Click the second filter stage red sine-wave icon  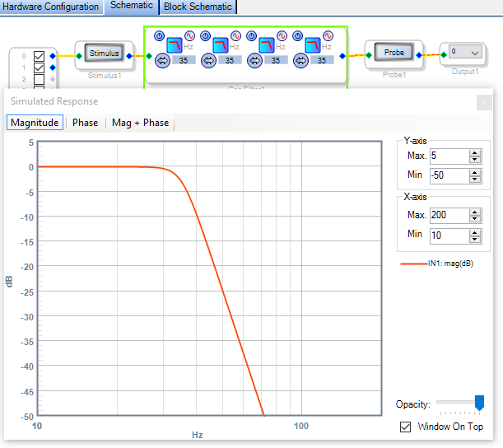coord(235,36)
